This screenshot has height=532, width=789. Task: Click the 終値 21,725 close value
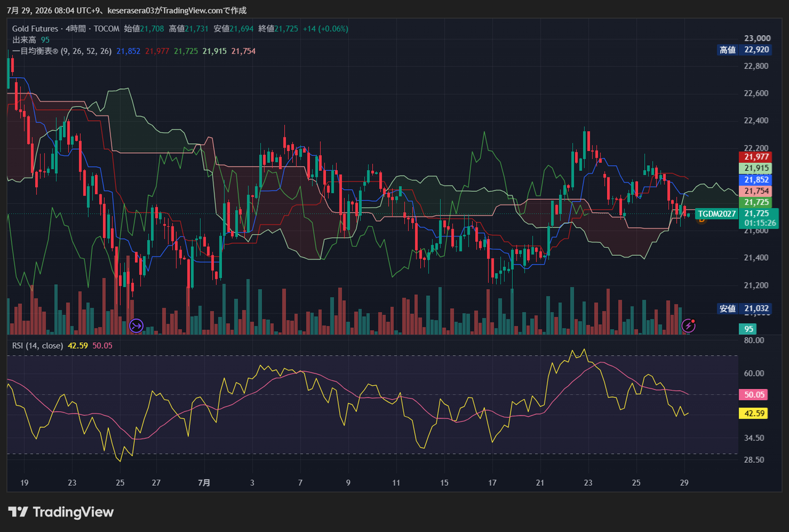pyautogui.click(x=279, y=28)
